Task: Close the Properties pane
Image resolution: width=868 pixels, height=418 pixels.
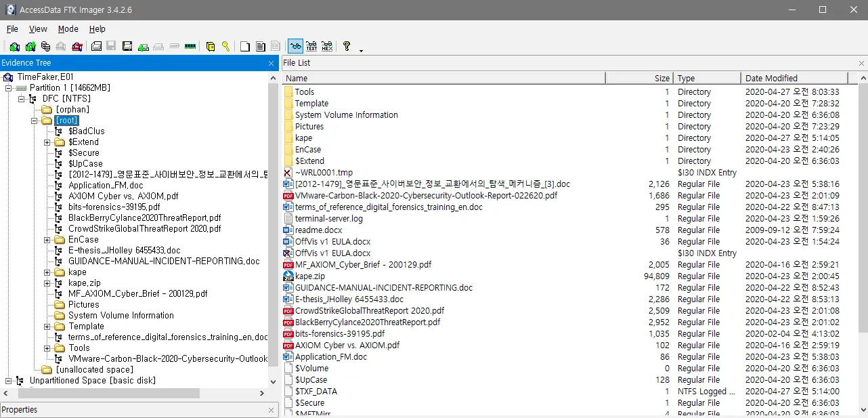Action: point(272,410)
